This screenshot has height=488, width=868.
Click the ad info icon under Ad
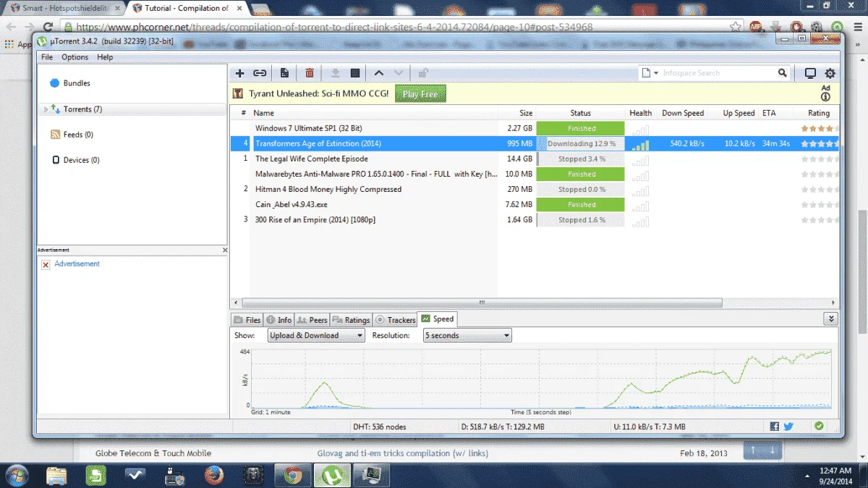pyautogui.click(x=825, y=97)
